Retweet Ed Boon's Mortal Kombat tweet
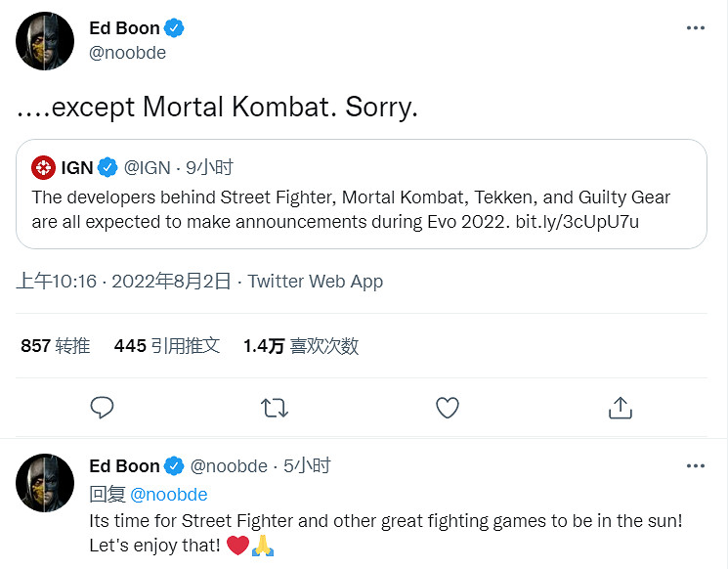The width and height of the screenshot is (728, 569). [x=275, y=407]
